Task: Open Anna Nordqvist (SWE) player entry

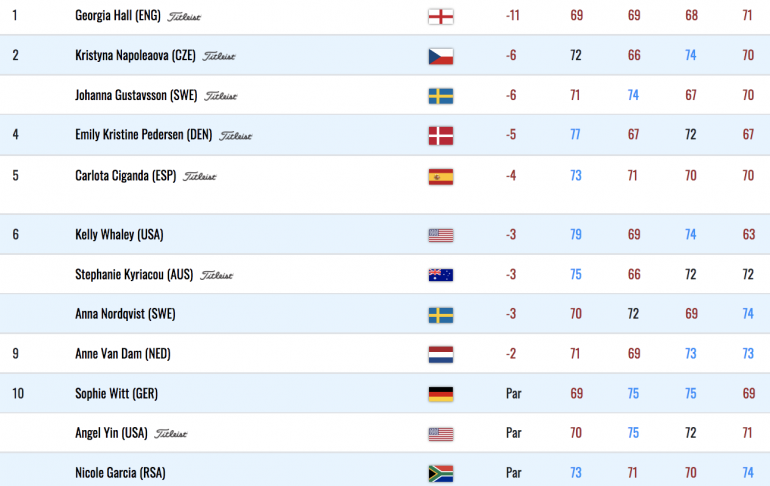Action: pyautogui.click(x=125, y=314)
